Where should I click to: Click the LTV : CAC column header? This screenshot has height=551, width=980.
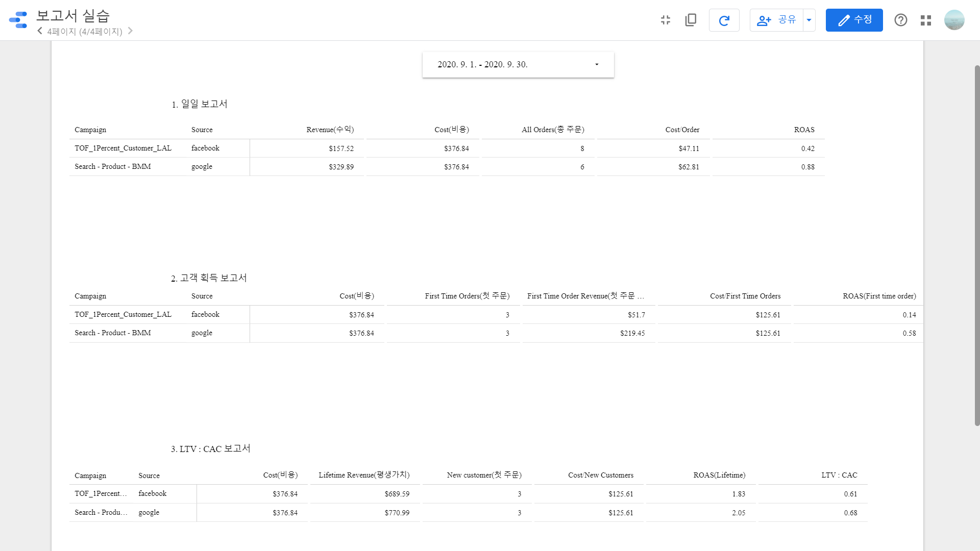pyautogui.click(x=839, y=475)
